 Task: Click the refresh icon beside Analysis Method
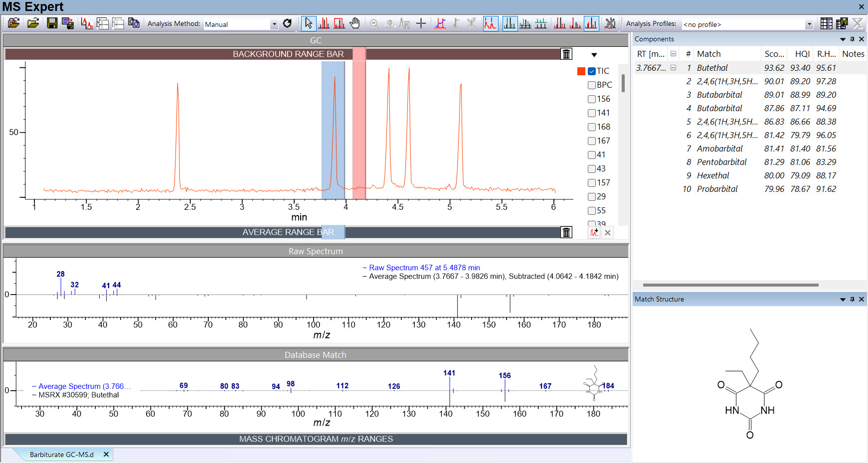287,23
